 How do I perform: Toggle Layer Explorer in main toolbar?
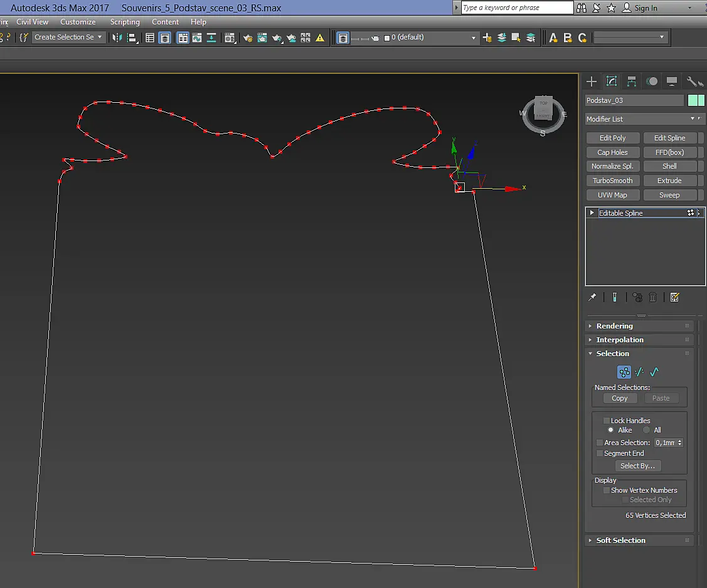tap(164, 38)
